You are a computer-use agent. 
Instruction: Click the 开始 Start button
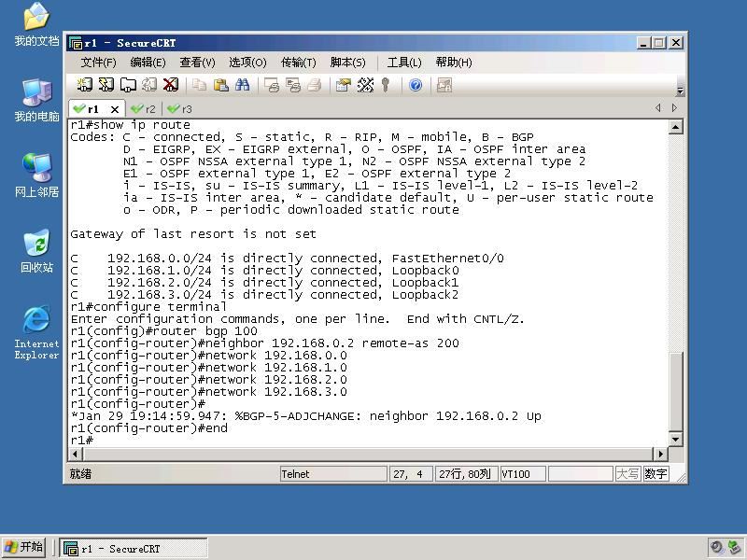pos(24,547)
